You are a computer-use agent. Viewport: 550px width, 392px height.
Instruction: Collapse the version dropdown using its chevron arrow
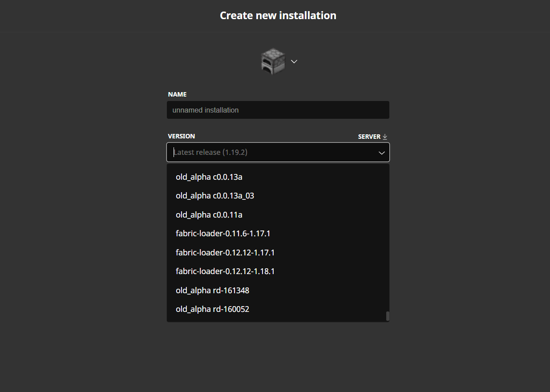pyautogui.click(x=381, y=153)
